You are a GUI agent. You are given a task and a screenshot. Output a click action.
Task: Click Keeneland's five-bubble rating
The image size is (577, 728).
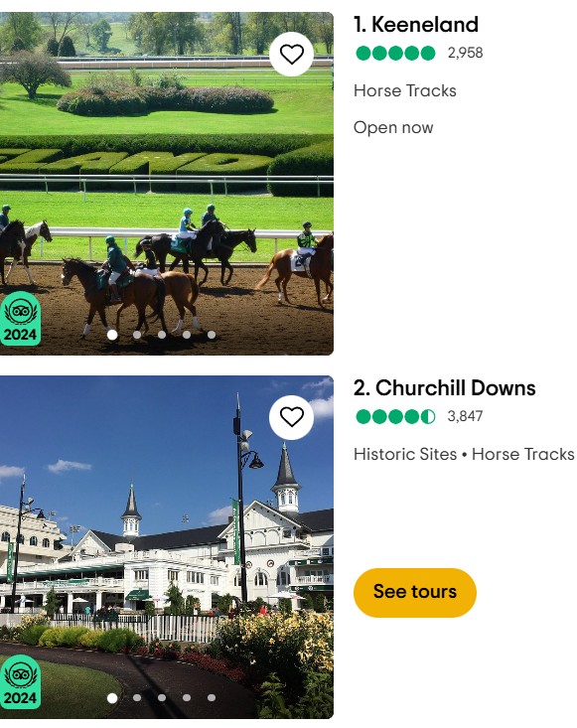click(395, 54)
